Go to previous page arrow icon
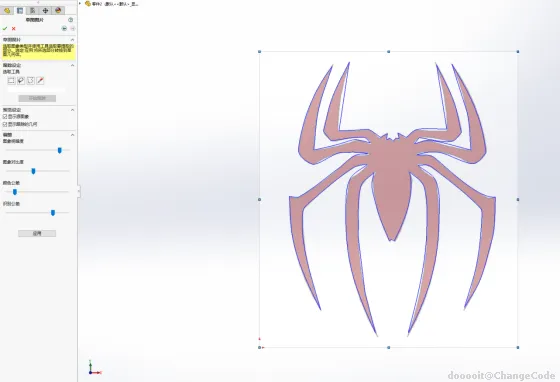The width and height of the screenshot is (560, 382). [x=64, y=29]
